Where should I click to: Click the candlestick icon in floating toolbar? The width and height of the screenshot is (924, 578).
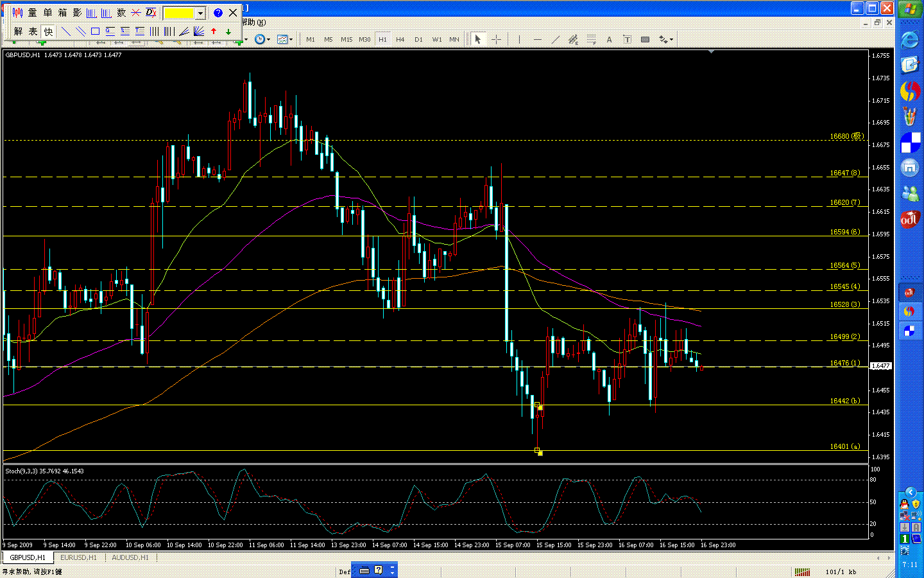[18, 13]
